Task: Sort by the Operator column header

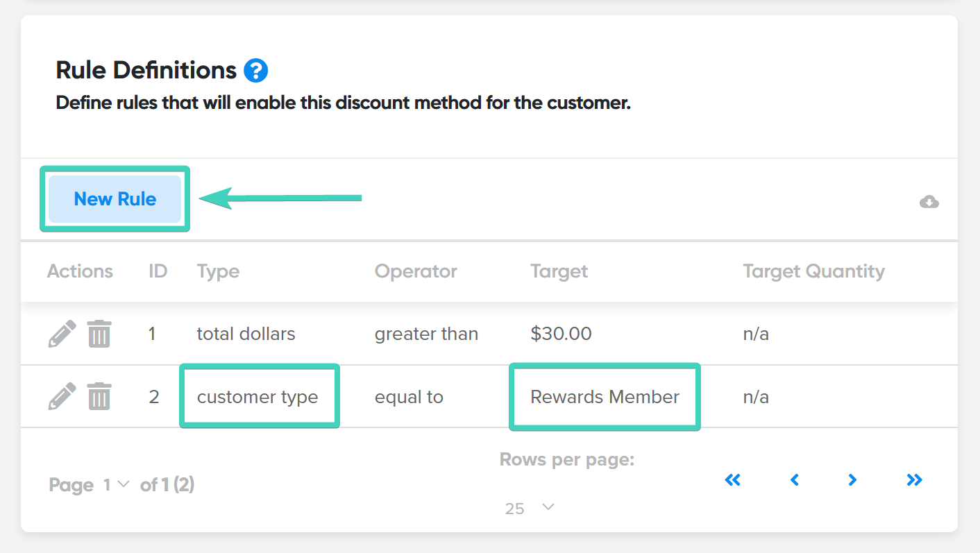Action: tap(416, 271)
